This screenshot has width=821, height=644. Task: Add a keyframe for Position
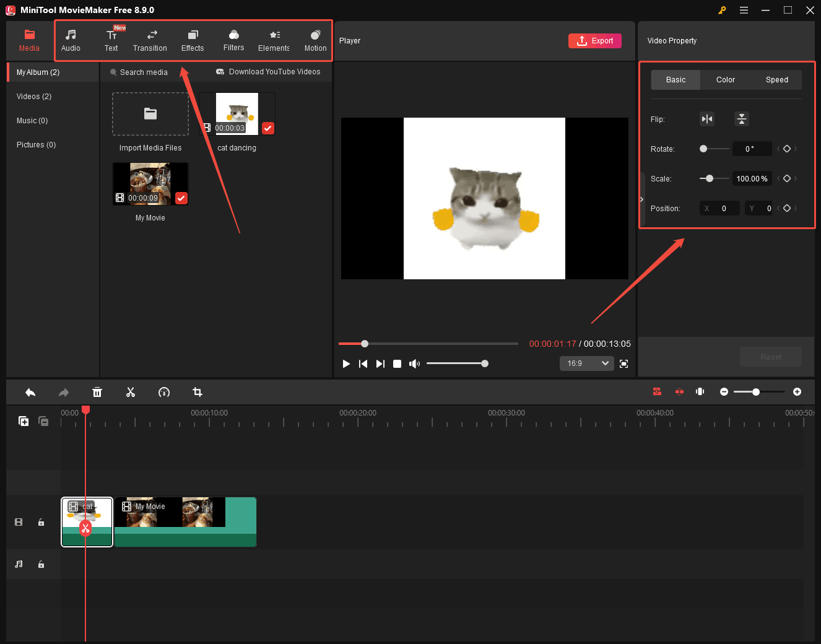787,208
